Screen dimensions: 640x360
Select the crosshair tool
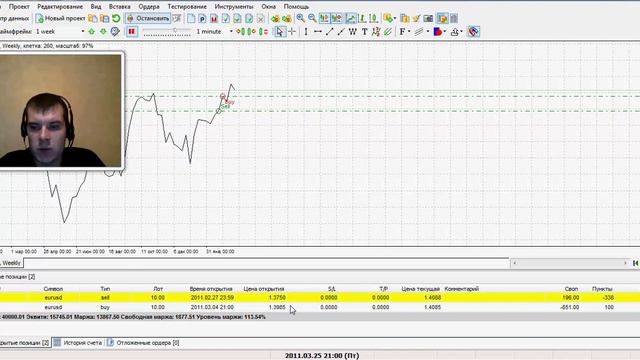292,31
